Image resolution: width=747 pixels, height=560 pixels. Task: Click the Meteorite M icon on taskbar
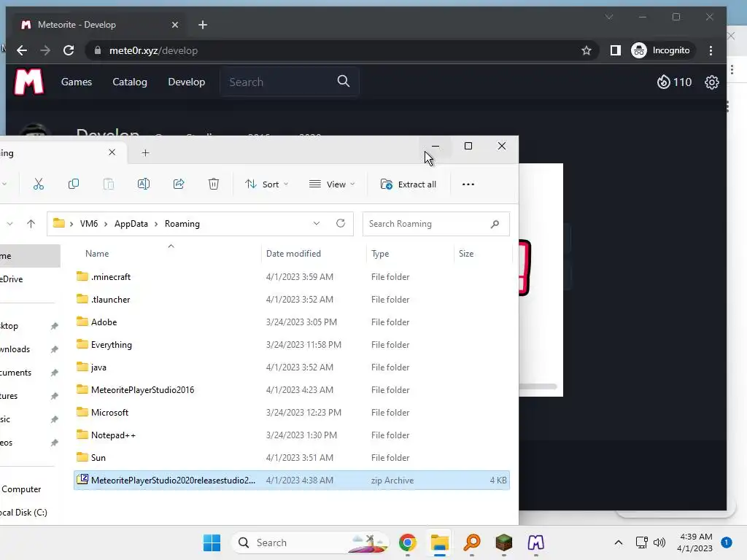[536, 542]
